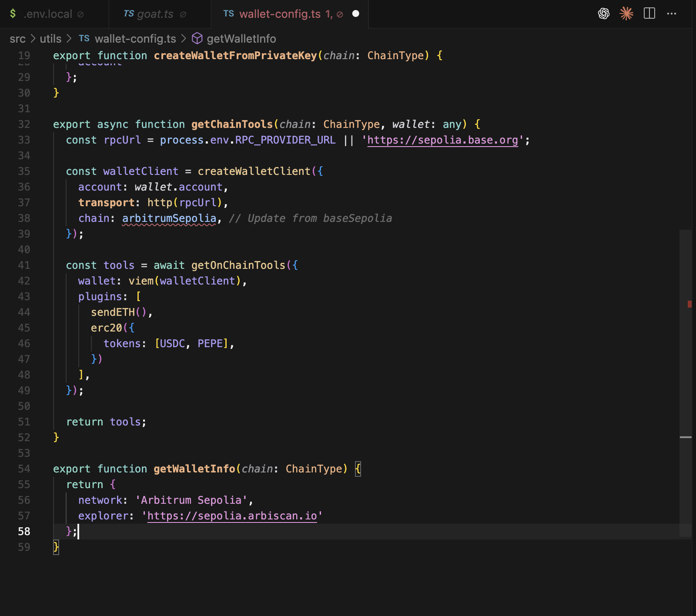
Task: Open the ChatGPT extension icon
Action: (x=604, y=13)
